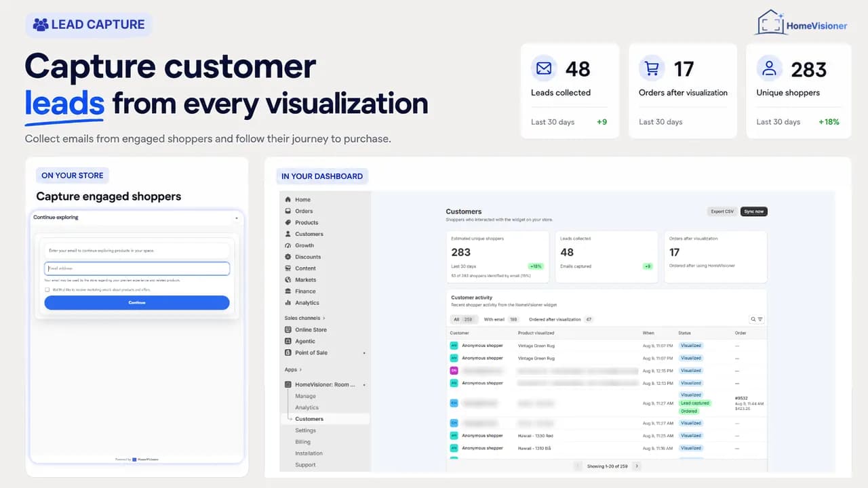Click the Lead captured status badge
The width and height of the screenshot is (868, 488).
pos(695,403)
